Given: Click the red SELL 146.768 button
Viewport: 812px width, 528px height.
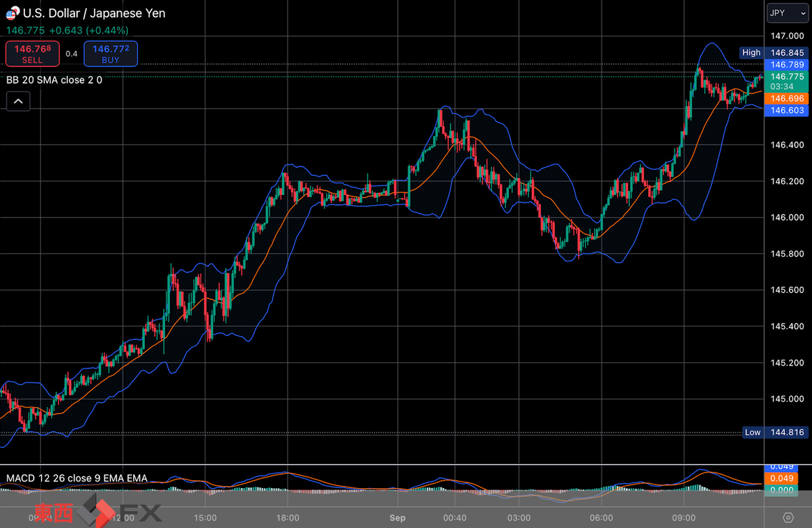Looking at the screenshot, I should coord(32,54).
